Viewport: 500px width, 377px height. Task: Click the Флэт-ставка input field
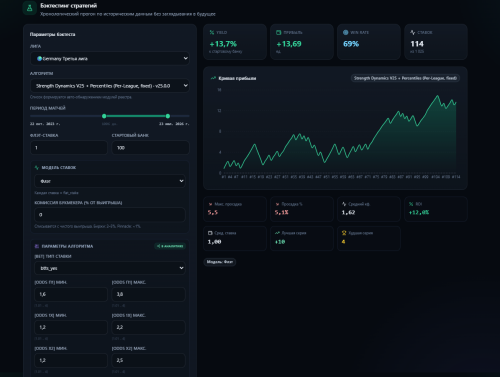click(x=69, y=147)
